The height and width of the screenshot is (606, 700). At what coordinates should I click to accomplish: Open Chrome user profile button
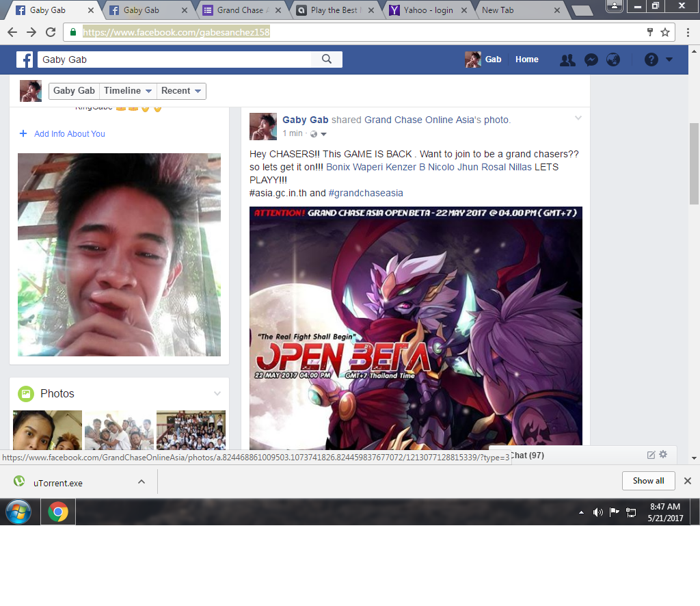(x=615, y=5)
